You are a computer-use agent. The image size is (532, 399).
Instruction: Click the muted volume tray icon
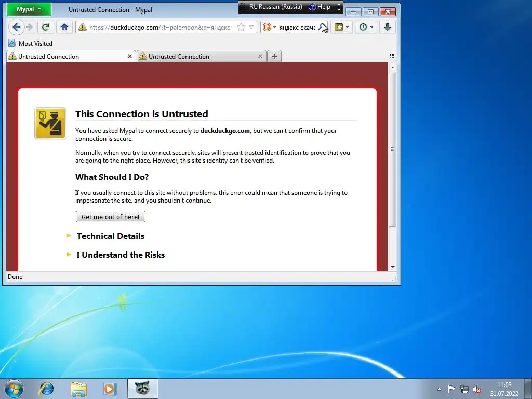tap(477, 389)
